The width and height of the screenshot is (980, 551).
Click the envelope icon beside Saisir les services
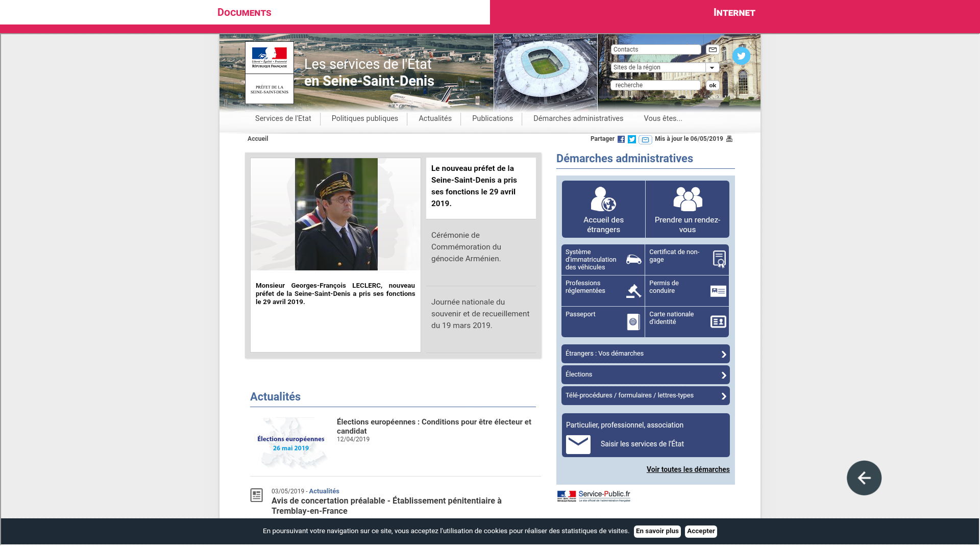578,444
